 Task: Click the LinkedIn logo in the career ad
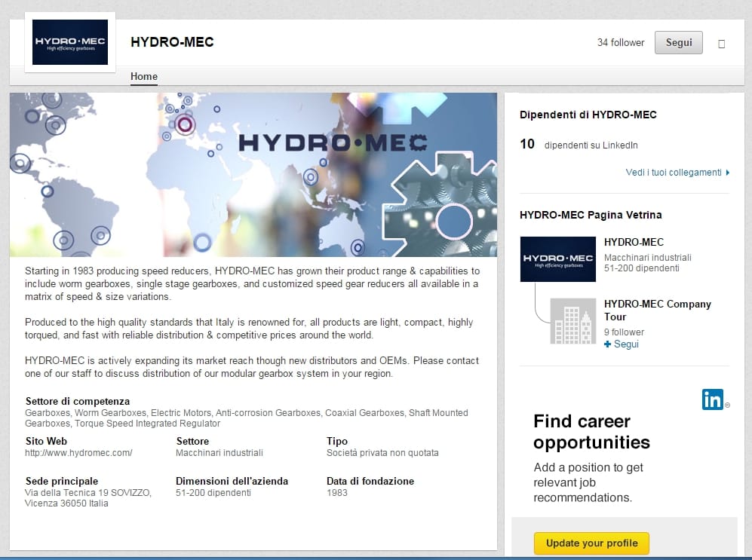pos(713,399)
